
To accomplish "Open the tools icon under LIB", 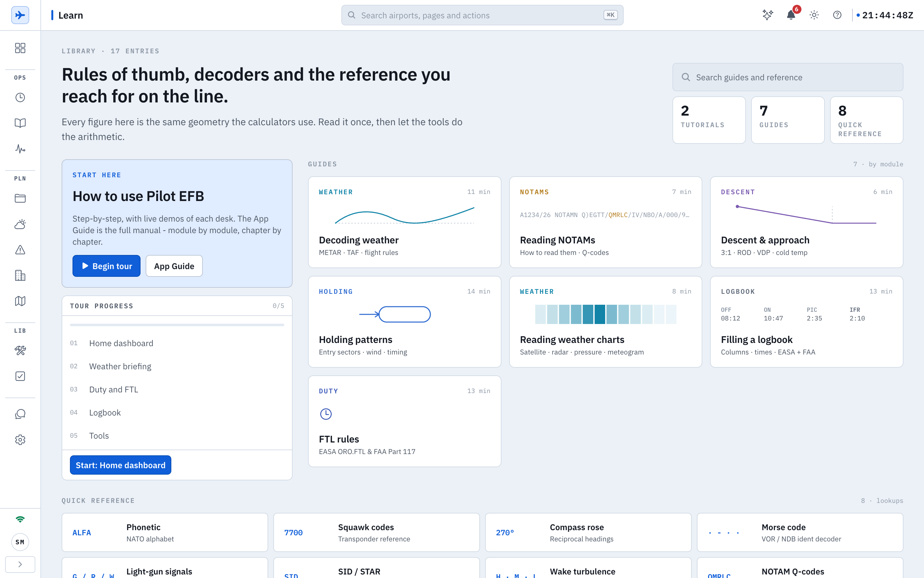I will pos(20,351).
